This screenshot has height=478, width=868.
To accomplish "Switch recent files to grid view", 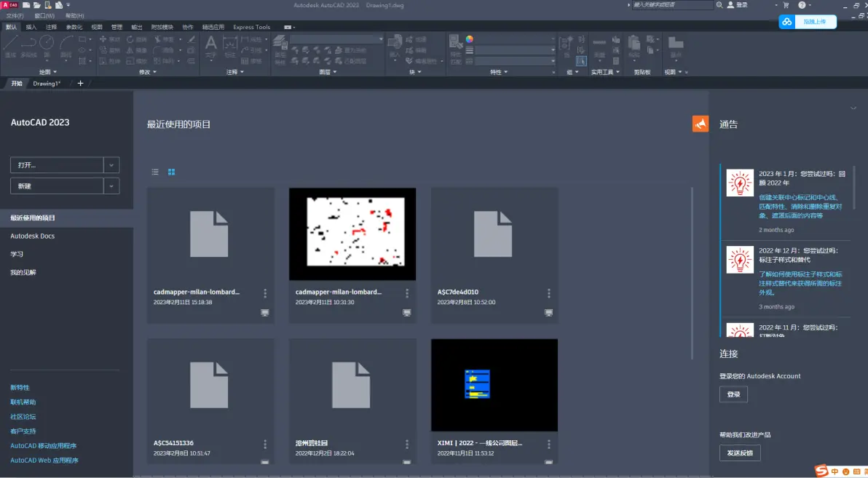I will click(x=172, y=172).
